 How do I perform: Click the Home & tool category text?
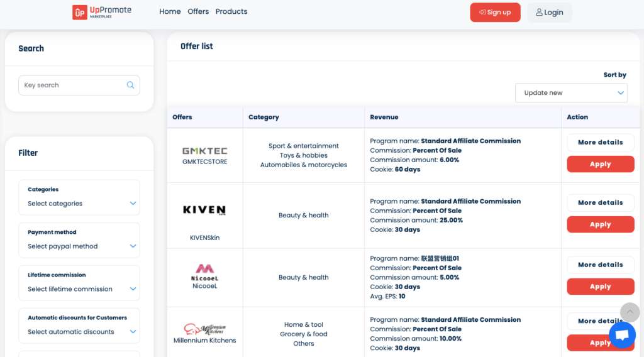click(x=304, y=324)
